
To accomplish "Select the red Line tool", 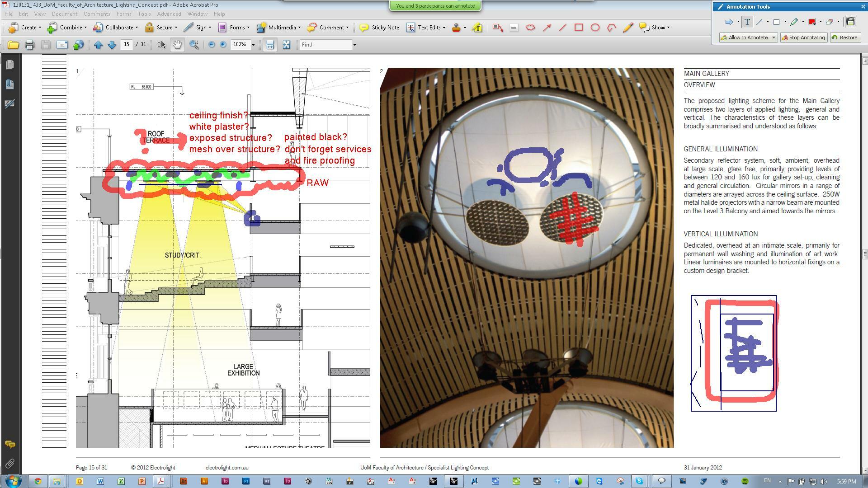I will pyautogui.click(x=562, y=28).
